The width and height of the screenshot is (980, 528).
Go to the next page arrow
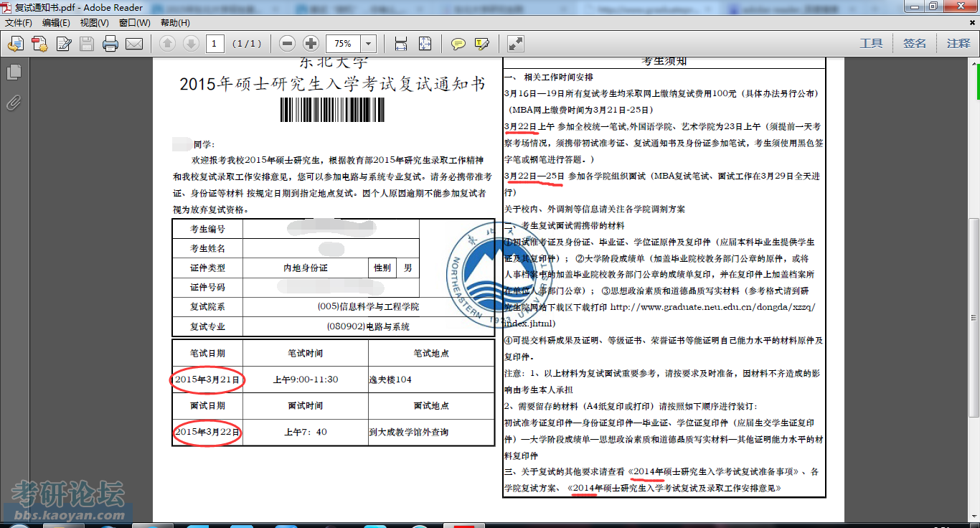[x=191, y=44]
